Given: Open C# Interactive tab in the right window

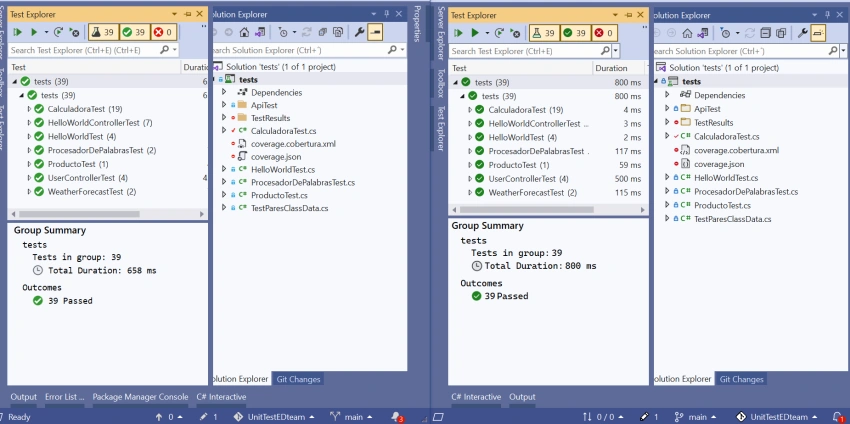Looking at the screenshot, I should 476,397.
